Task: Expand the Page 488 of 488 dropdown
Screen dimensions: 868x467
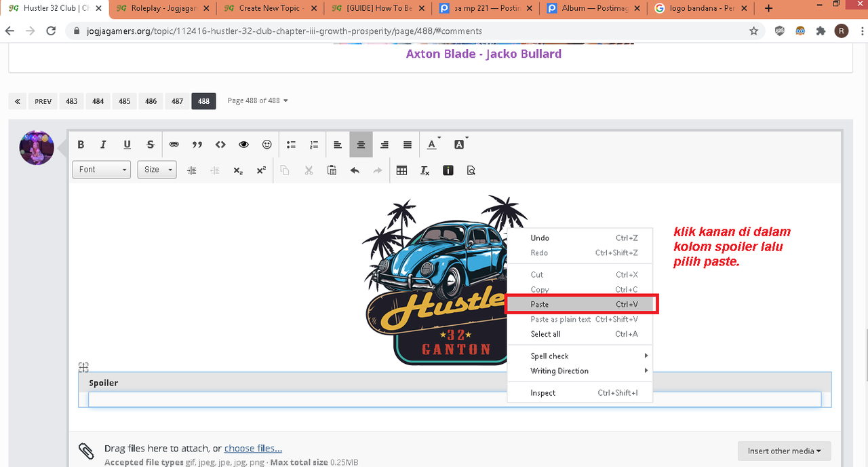Action: (x=258, y=100)
